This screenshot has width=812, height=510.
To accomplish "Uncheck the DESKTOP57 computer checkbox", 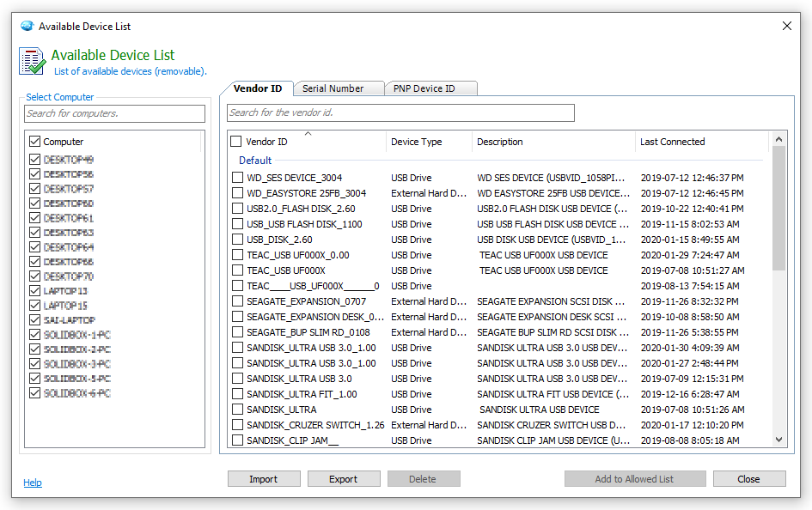I will click(x=34, y=188).
